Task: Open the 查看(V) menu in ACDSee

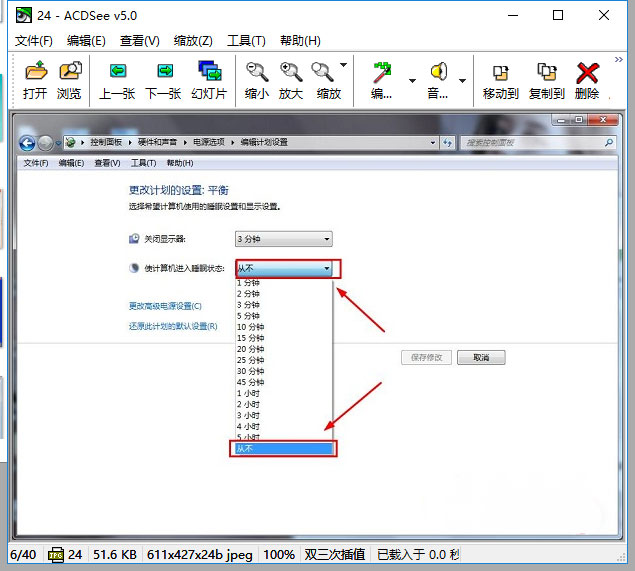Action: click(x=140, y=40)
